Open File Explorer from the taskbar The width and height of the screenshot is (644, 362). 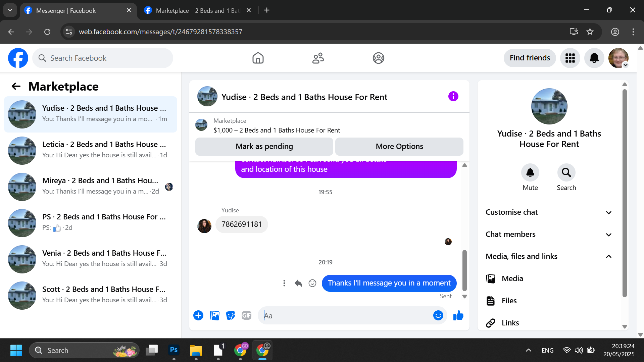point(196,350)
